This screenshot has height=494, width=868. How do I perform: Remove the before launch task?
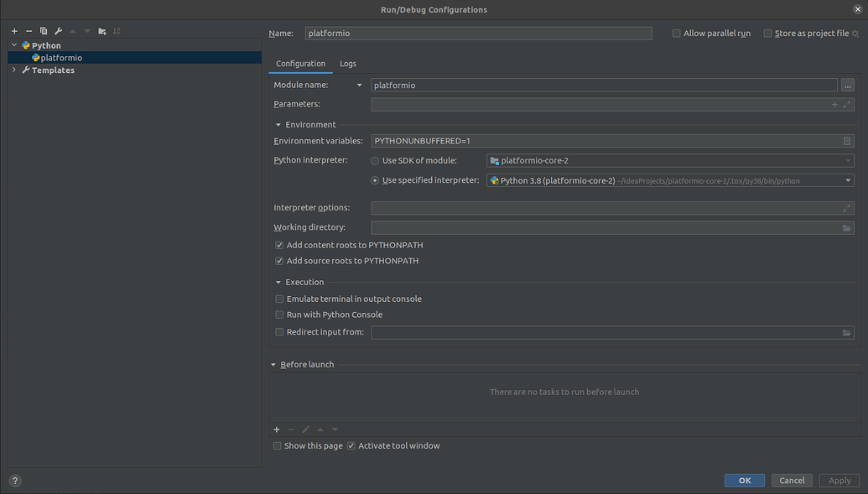click(291, 429)
